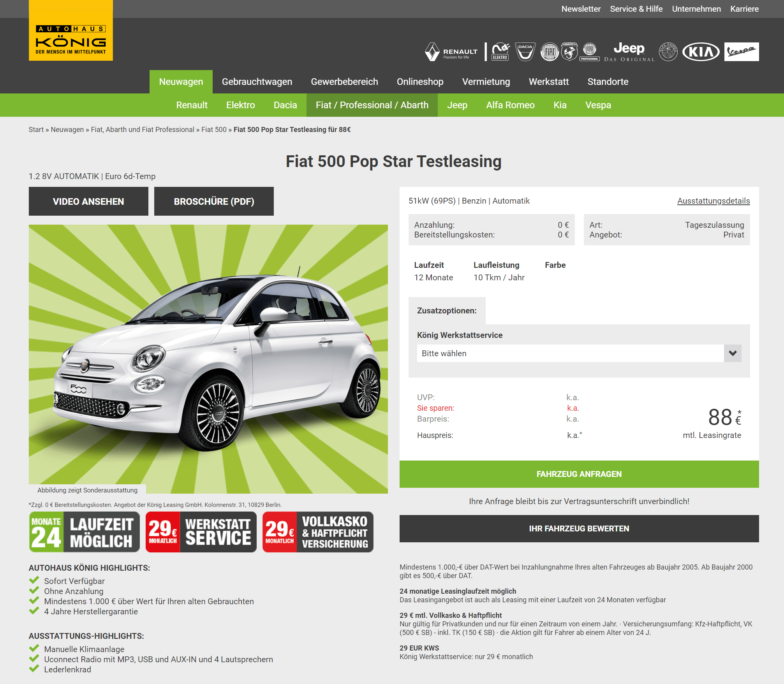Select the Dacia submenu item

285,105
